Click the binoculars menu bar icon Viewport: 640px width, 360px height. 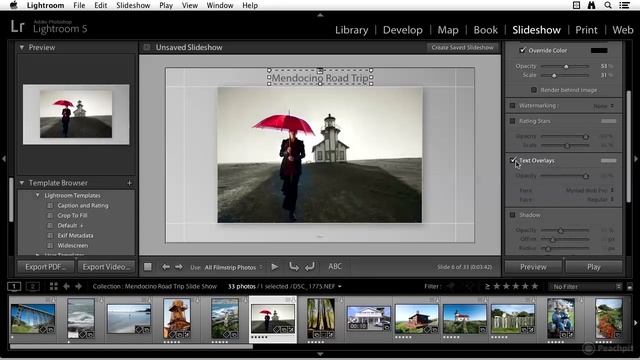pos(591,5)
